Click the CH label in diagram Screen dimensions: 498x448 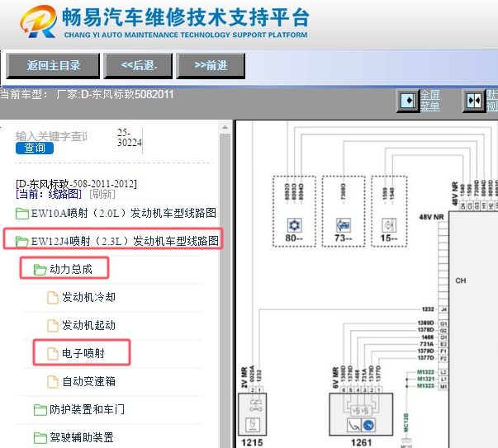click(461, 281)
